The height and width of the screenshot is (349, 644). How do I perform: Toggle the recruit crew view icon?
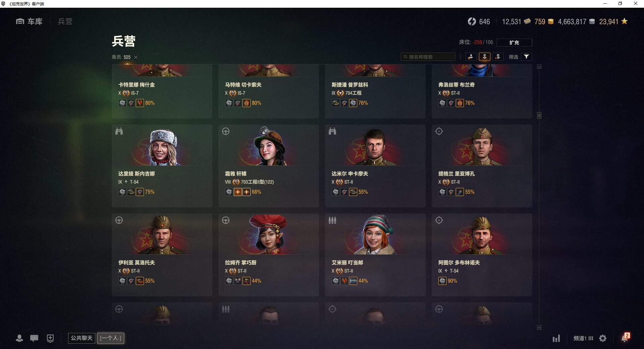(471, 57)
